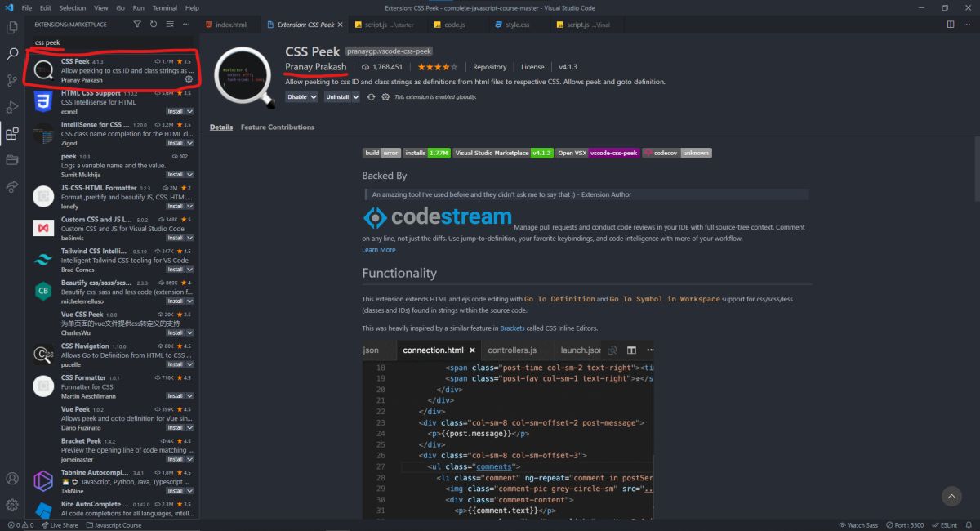Click errors and warnings count in status bar
This screenshot has height=531, width=980.
click(x=20, y=525)
